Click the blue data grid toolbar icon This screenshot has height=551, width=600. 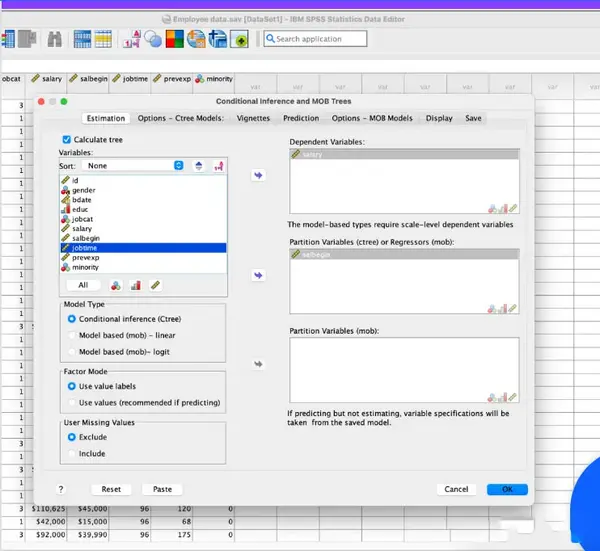[x=82, y=39]
